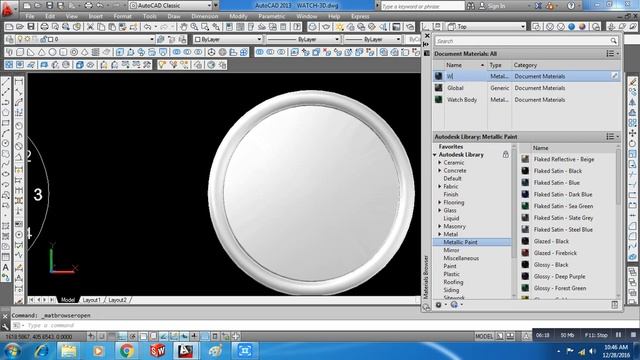Select the Glass category in library
640x360 pixels.
[x=450, y=210]
